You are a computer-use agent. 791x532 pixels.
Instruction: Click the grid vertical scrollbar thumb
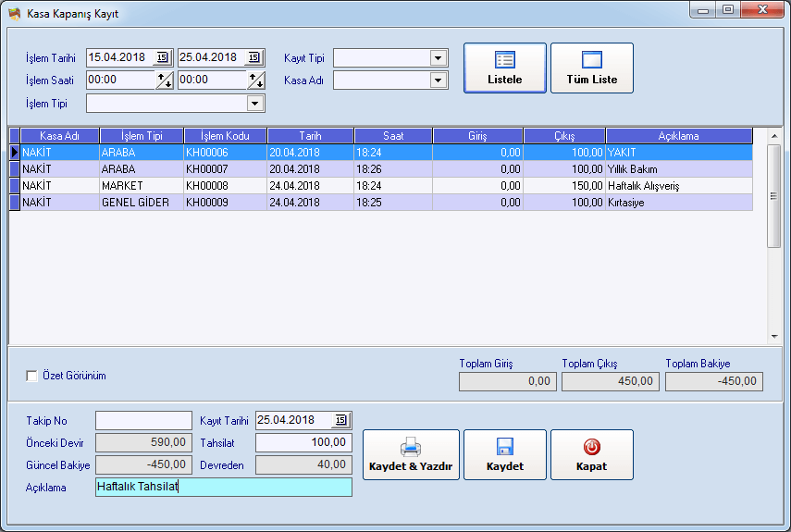[x=774, y=196]
